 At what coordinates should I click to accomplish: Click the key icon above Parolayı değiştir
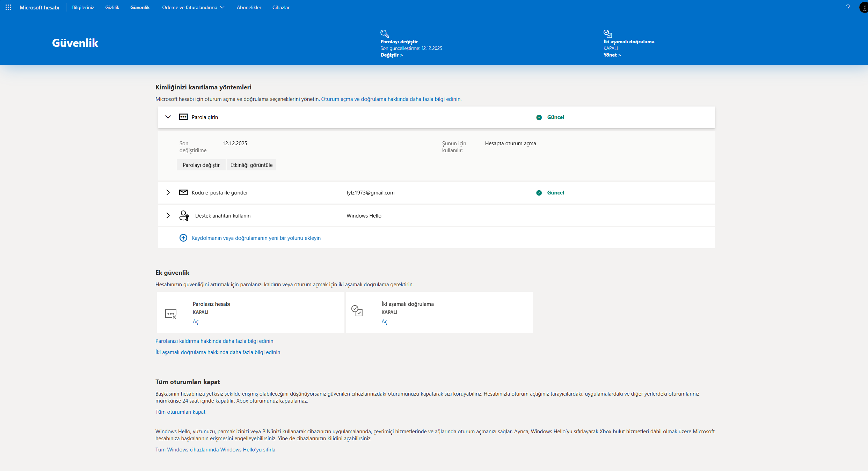(x=385, y=34)
